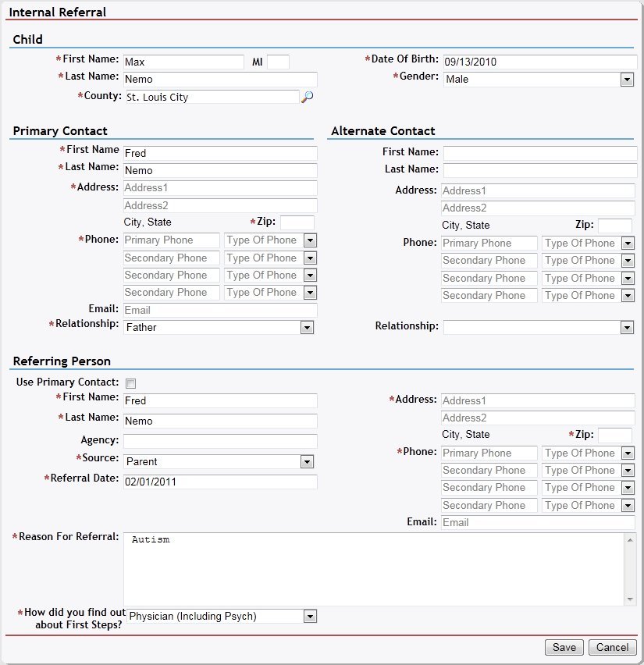Open the child's Gender dropdown
This screenshot has width=644, height=665.
626,80
